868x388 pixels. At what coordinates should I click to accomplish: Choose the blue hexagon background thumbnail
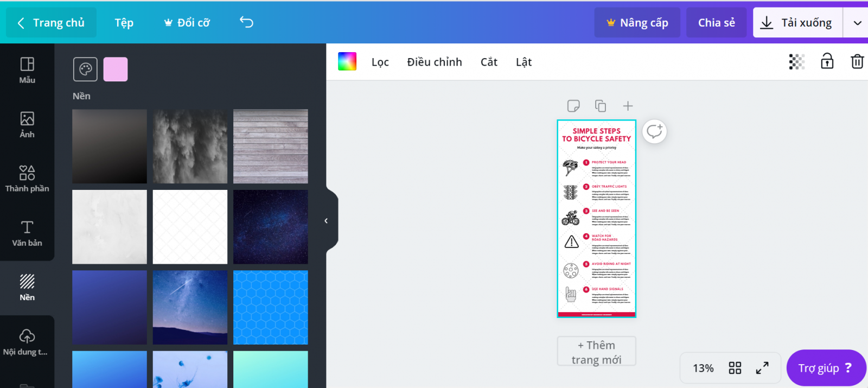point(270,307)
